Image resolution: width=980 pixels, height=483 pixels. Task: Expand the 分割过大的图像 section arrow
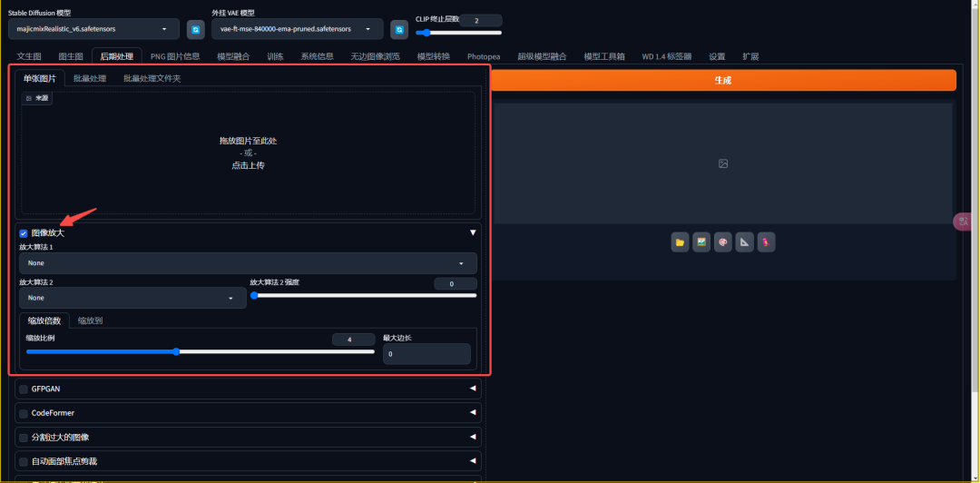(x=473, y=437)
